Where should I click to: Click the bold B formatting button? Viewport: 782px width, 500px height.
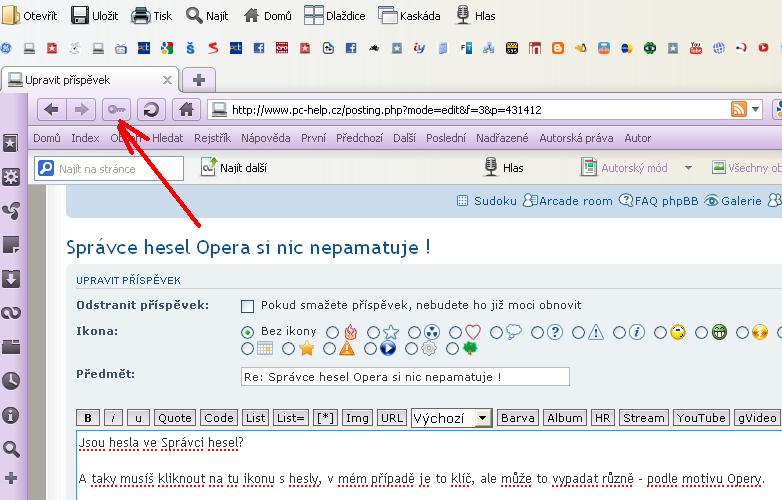pos(88,418)
